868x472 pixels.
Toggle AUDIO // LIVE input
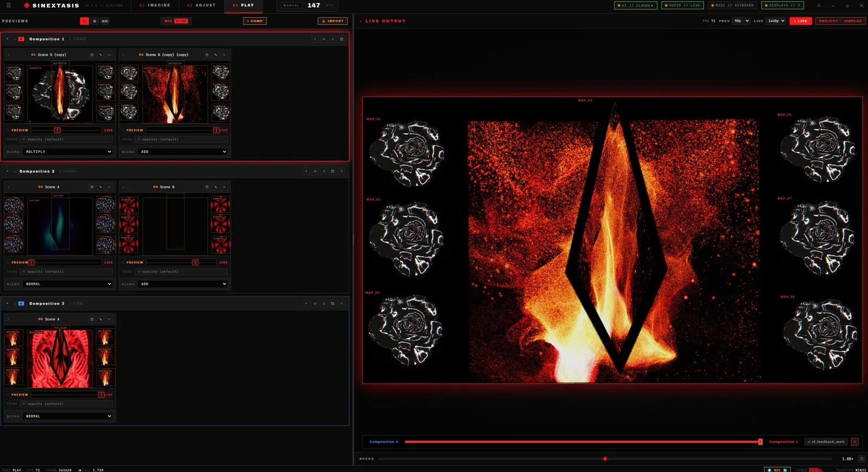[683, 5]
